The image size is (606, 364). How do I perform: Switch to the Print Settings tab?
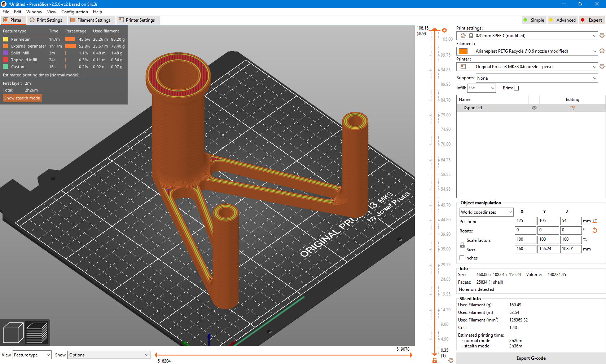[46, 20]
